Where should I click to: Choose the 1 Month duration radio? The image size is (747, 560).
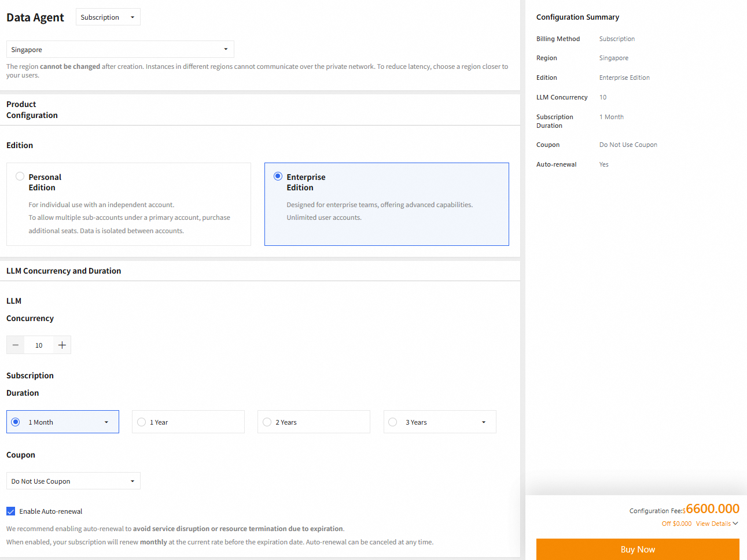point(16,422)
